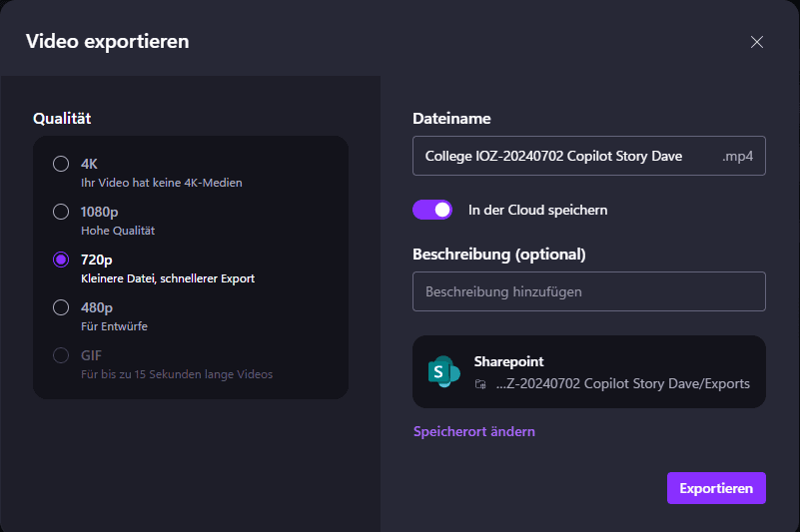Choose 1080p quality radio button
The height and width of the screenshot is (532, 800).
tap(61, 212)
